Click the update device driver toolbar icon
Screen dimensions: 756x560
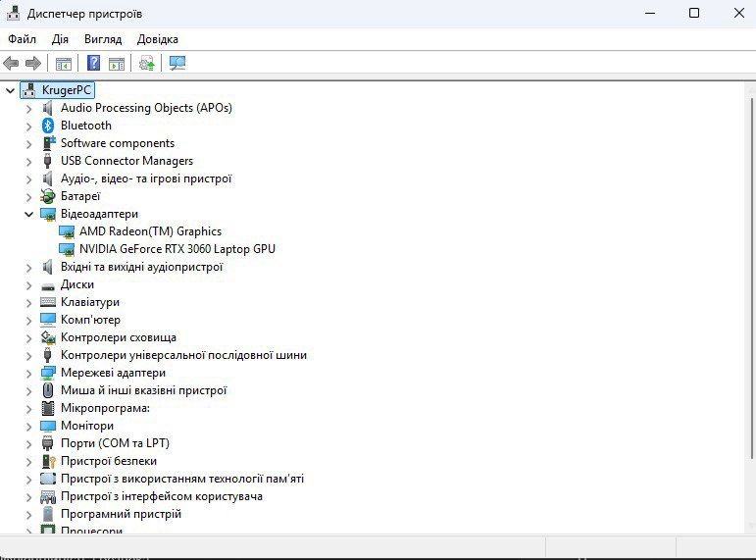pyautogui.click(x=147, y=63)
